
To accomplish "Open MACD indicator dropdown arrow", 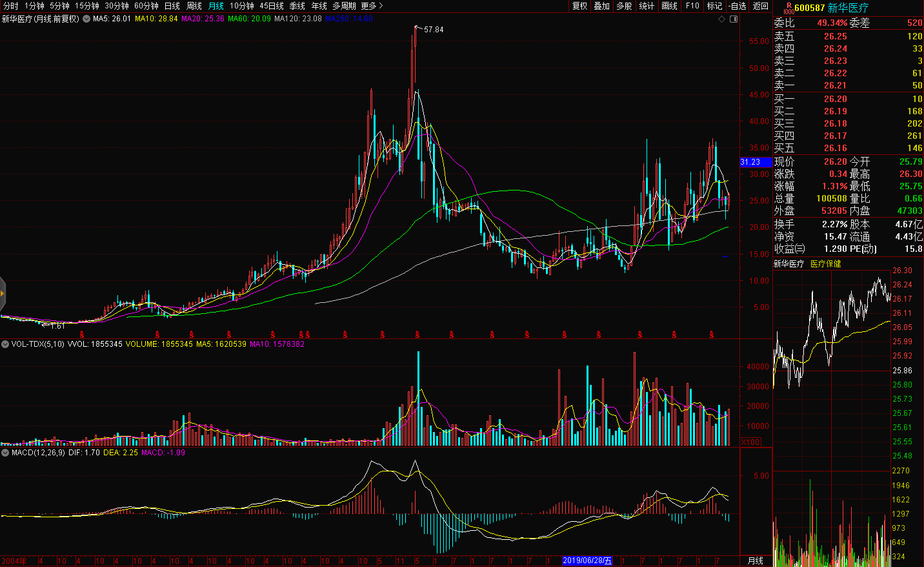I will 5,453.
